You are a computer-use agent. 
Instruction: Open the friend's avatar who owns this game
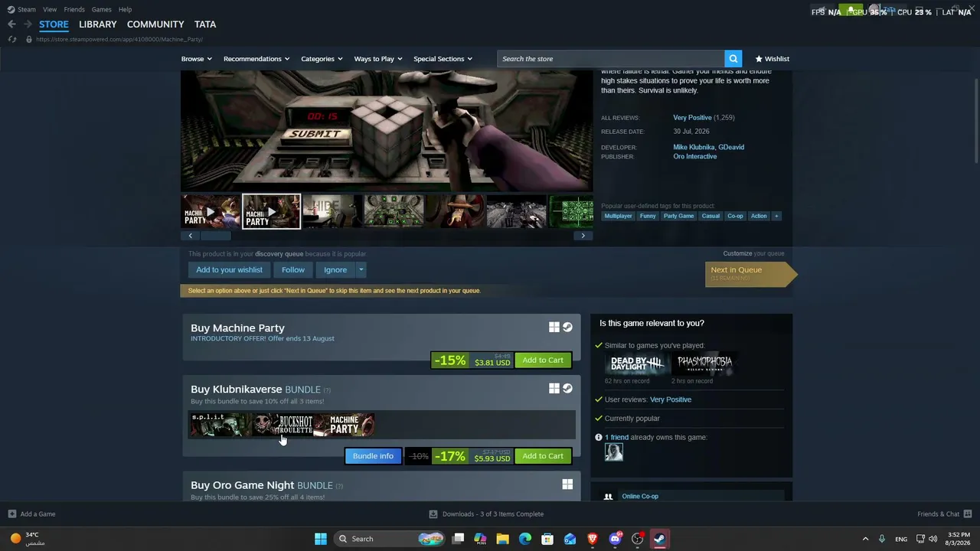click(614, 452)
